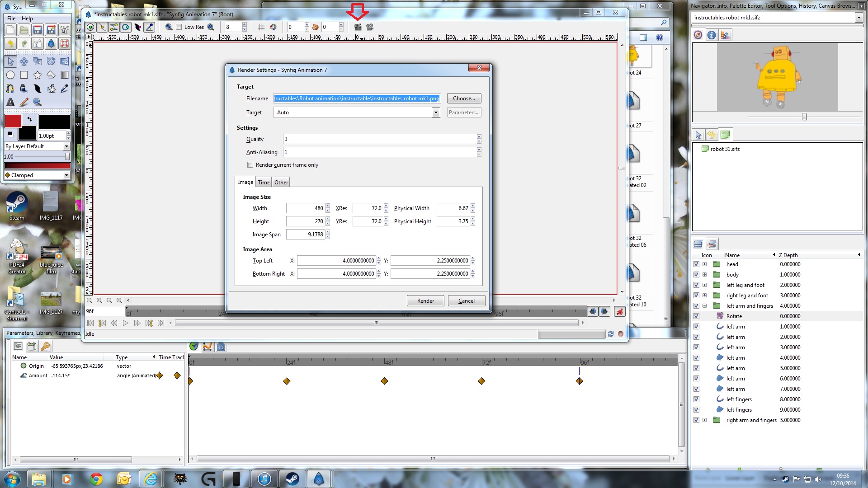868x488 pixels.
Task: Toggle visibility of Rotate layer
Action: [697, 316]
